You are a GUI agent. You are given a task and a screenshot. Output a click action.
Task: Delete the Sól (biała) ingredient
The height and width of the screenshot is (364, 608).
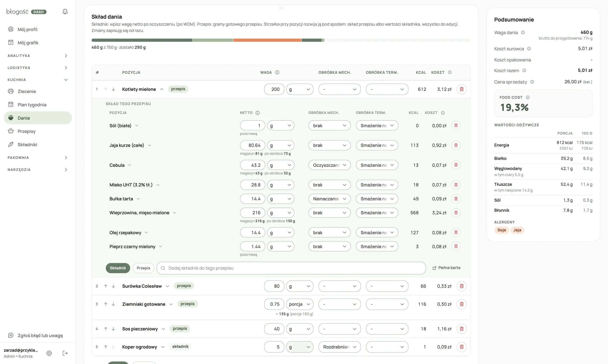tap(456, 126)
